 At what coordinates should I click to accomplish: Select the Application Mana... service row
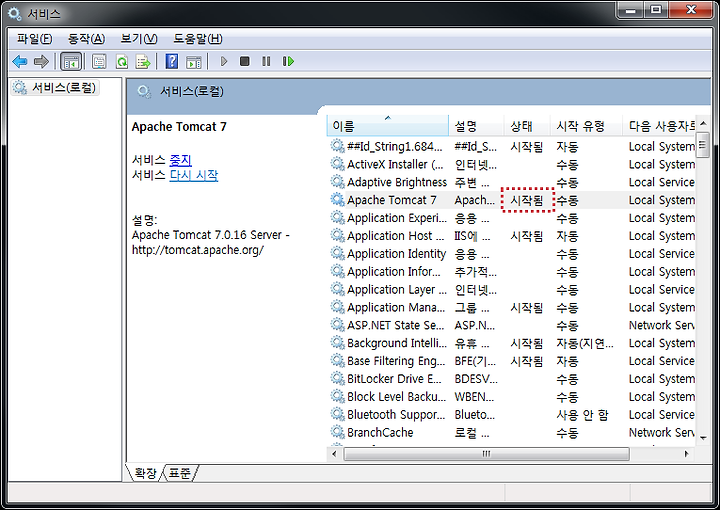tap(512, 308)
